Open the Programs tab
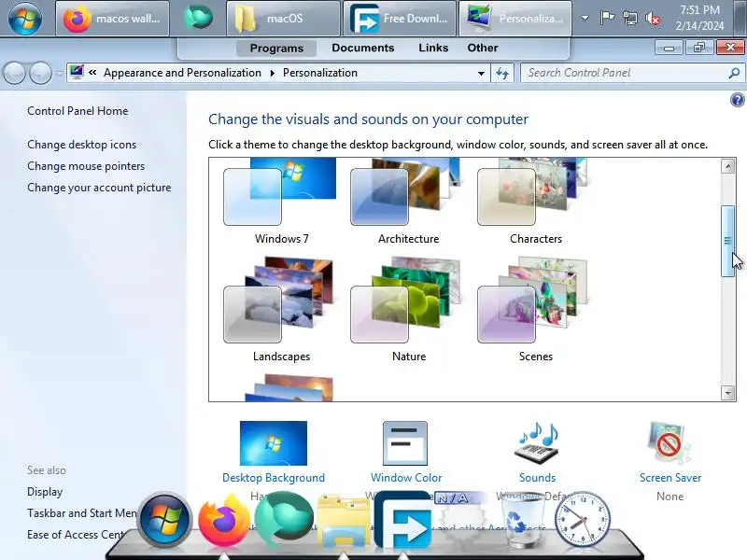 pos(276,49)
